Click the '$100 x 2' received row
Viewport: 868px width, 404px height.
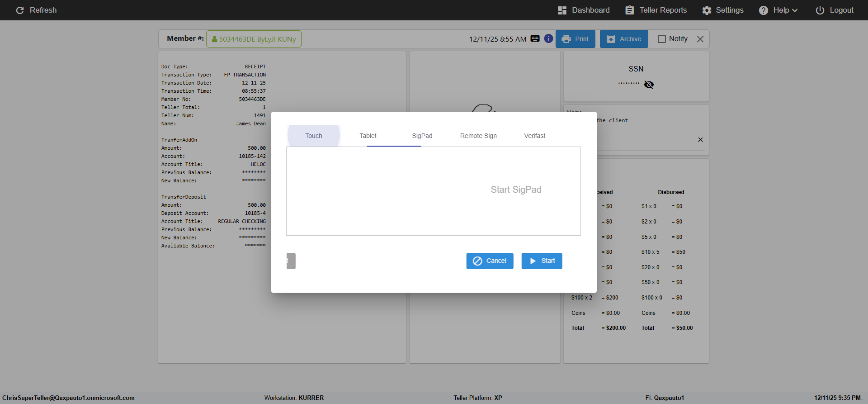point(594,298)
